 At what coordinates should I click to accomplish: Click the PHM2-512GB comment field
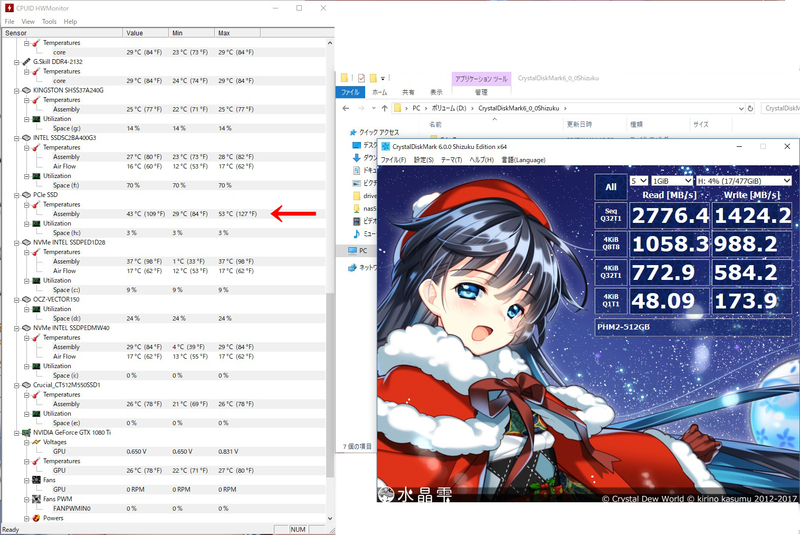[693, 327]
